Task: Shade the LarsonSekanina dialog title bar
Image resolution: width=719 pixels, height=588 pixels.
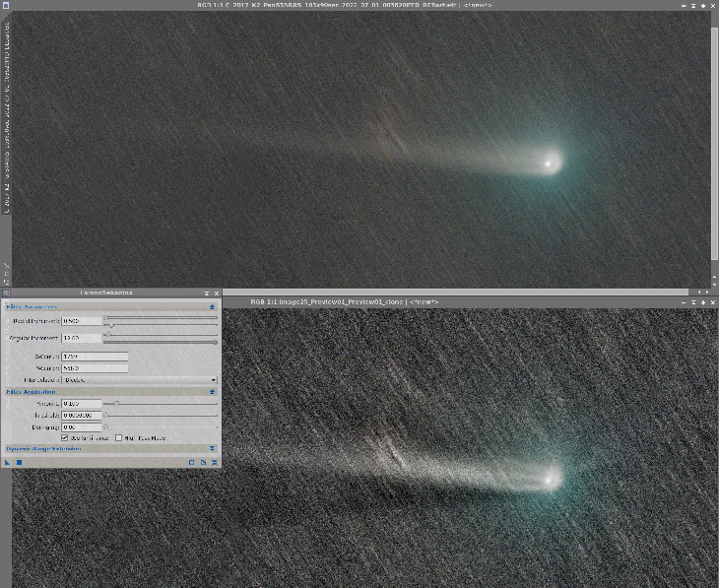Action: click(x=206, y=294)
